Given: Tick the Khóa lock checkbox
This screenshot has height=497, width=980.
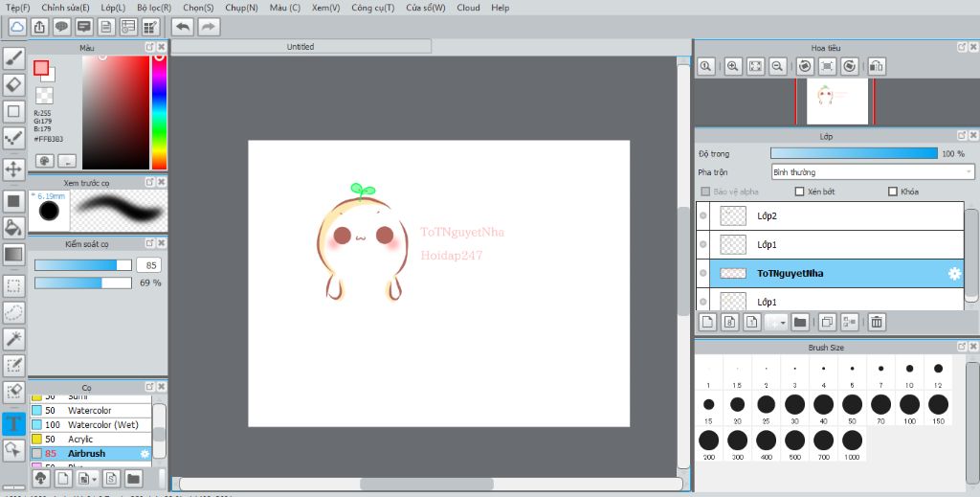Looking at the screenshot, I should coord(893,192).
